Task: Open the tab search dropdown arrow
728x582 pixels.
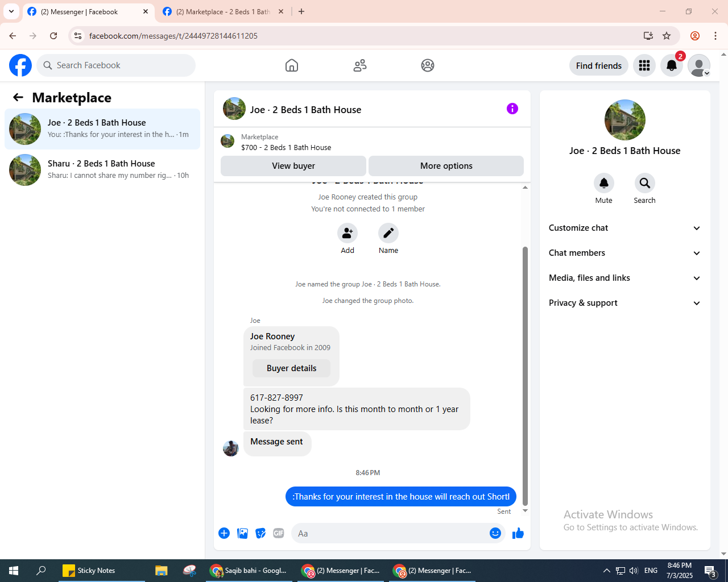Action: [x=11, y=11]
